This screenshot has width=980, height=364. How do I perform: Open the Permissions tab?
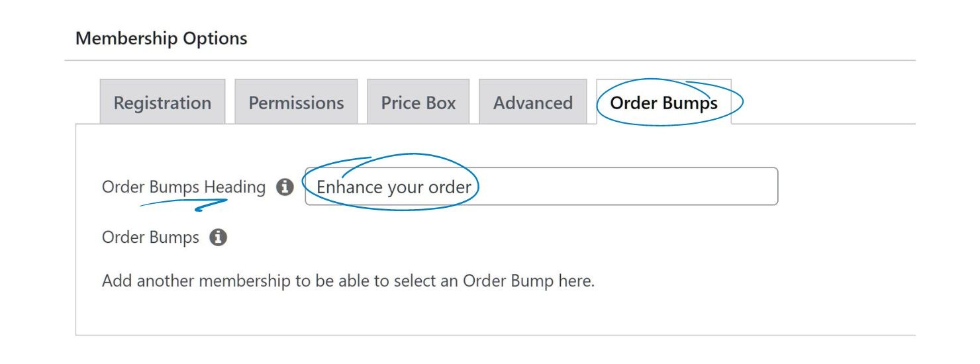296,103
